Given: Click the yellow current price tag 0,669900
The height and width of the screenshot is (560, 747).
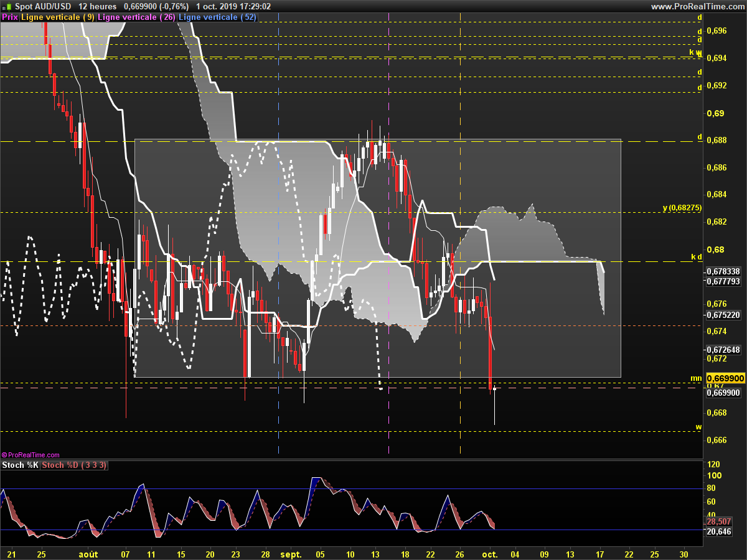Looking at the screenshot, I should 725,378.
